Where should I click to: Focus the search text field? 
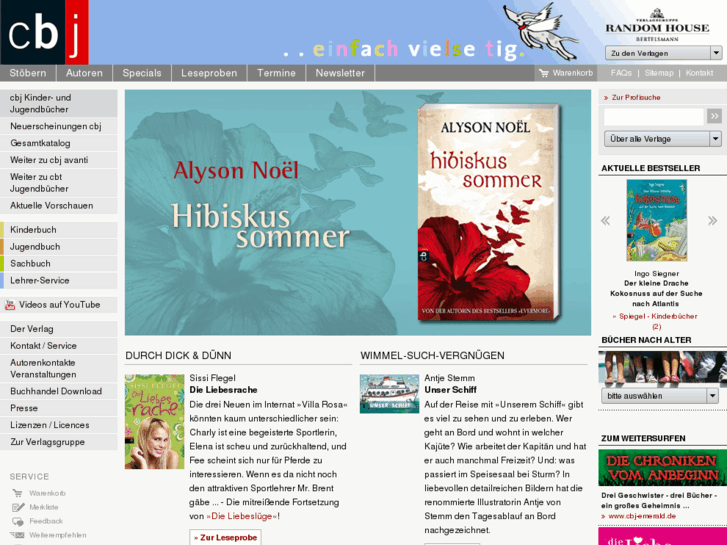point(654,116)
